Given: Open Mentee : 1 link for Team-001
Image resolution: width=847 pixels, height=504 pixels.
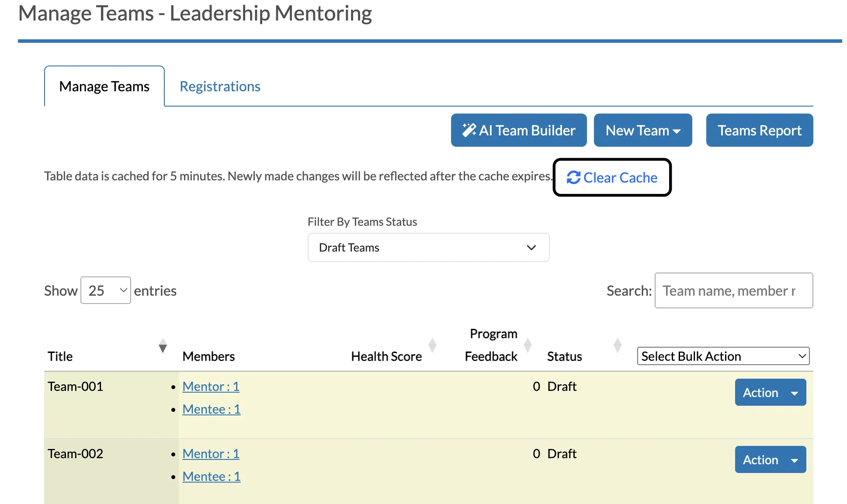Looking at the screenshot, I should pos(212,409).
